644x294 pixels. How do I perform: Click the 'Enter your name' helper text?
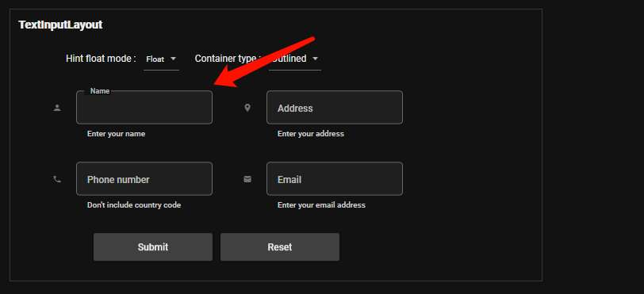(x=116, y=134)
